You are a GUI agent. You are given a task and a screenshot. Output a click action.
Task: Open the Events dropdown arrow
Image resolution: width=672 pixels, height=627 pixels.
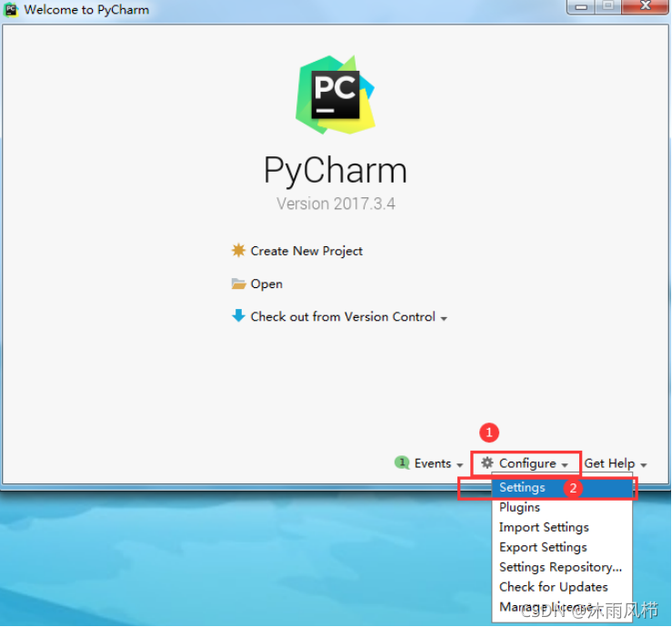coord(459,465)
